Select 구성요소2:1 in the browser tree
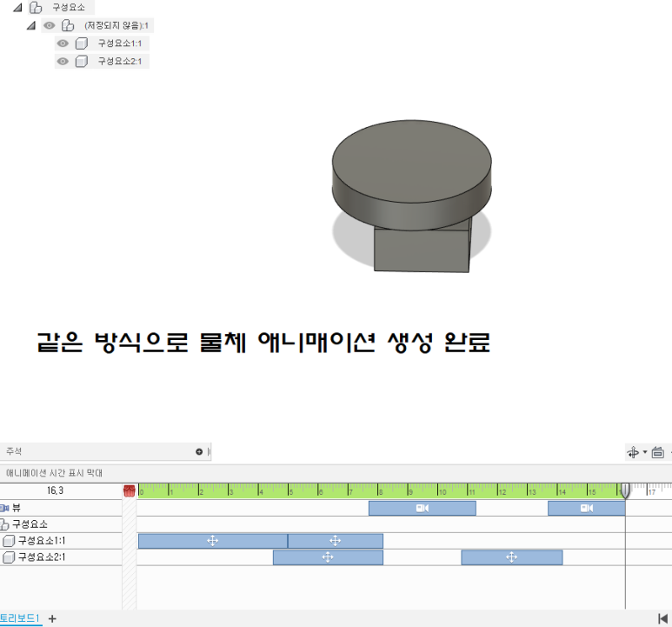The image size is (672, 627). (x=120, y=61)
